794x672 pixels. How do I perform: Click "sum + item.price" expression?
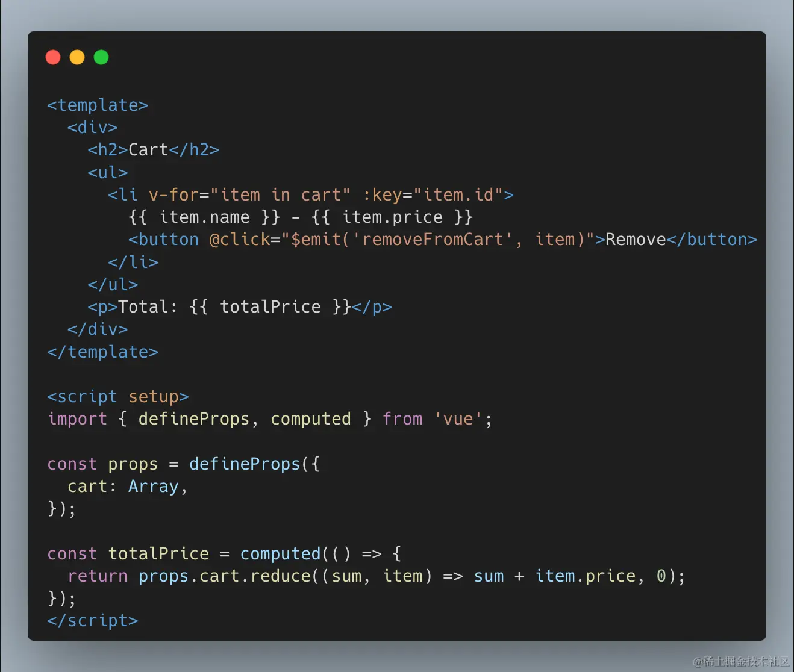pos(555,576)
